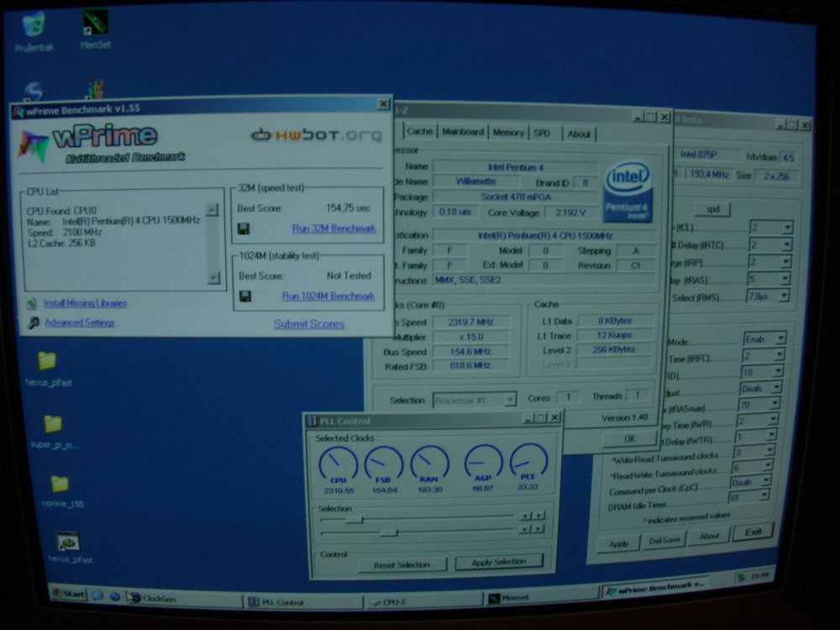Open the hexus_pifast application shortcut at bottom

click(69, 542)
